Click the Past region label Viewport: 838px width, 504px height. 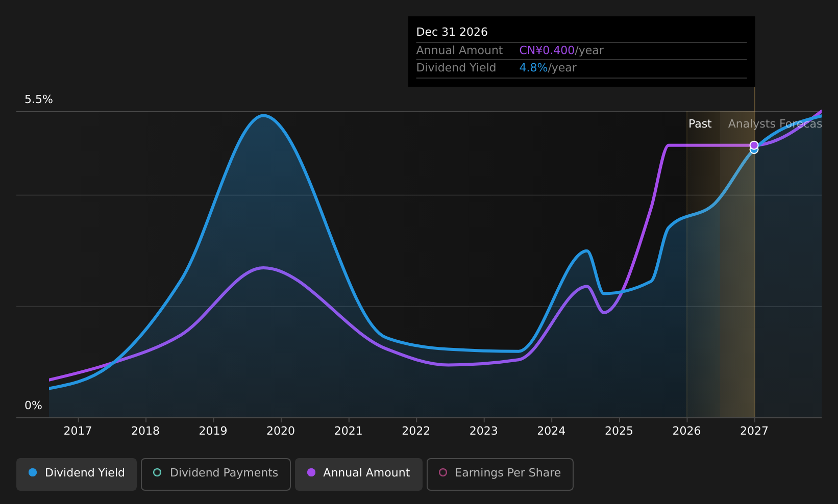[x=700, y=124]
